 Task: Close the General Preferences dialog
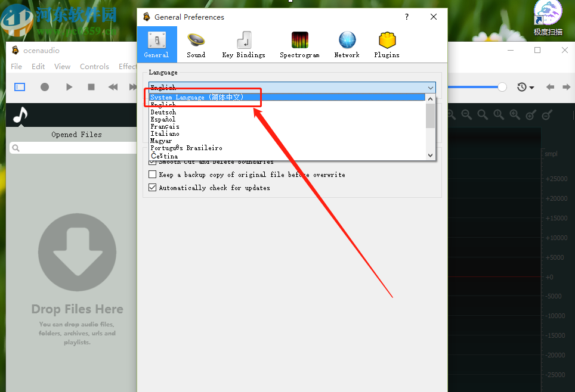pos(434,17)
